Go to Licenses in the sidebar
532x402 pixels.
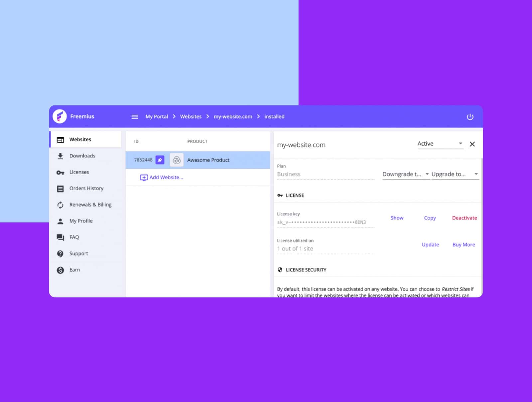pyautogui.click(x=86, y=172)
